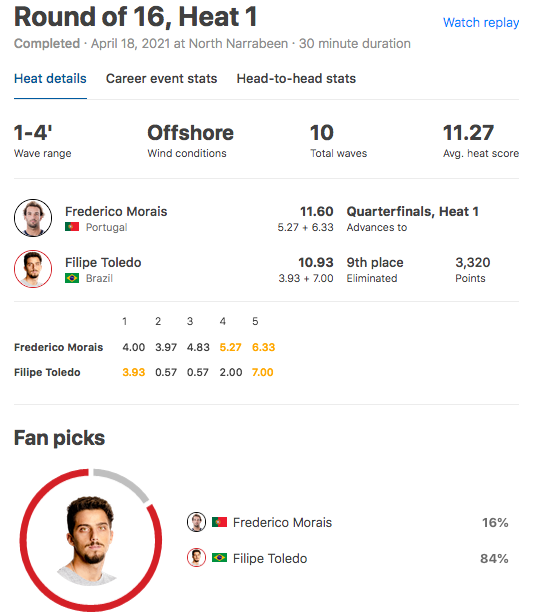The height and width of the screenshot is (612, 535).
Task: Click the gray segment of the fan picks ring
Action: [125, 482]
